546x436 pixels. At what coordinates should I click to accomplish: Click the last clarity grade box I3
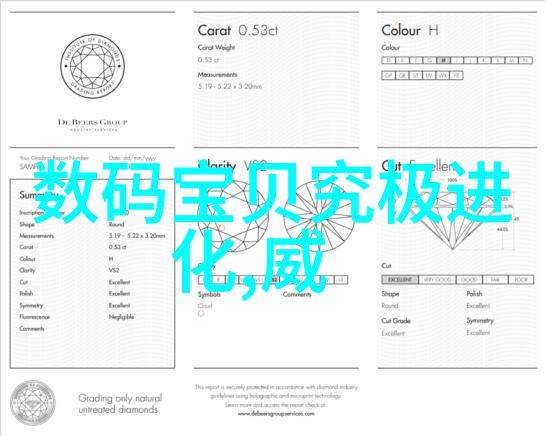341,280
